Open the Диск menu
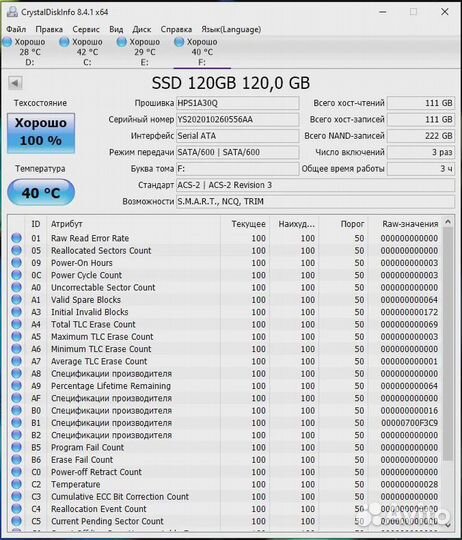The image size is (462, 540). tap(141, 29)
